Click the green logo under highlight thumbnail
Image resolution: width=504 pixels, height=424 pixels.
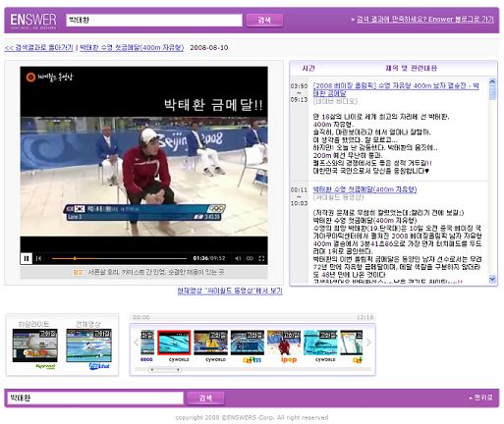[45, 366]
